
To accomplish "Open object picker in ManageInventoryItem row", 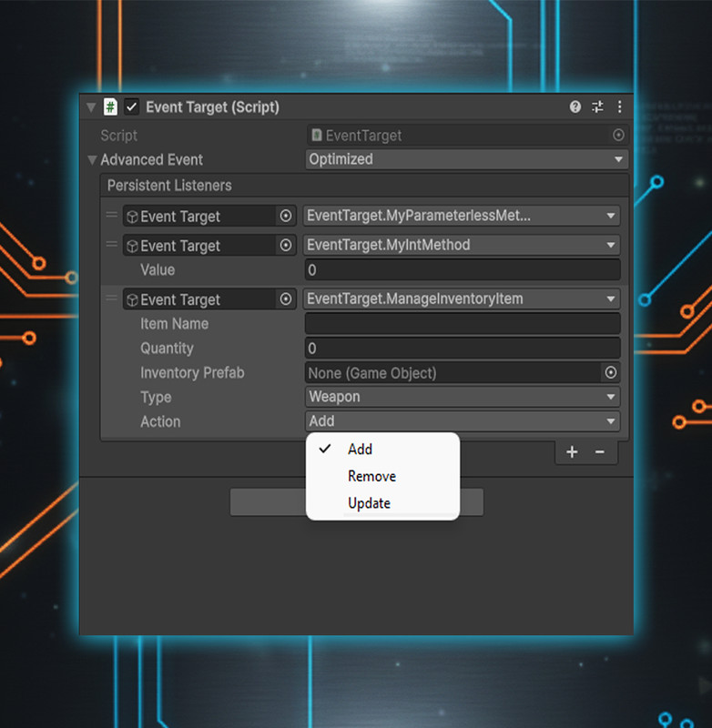I will pyautogui.click(x=286, y=299).
